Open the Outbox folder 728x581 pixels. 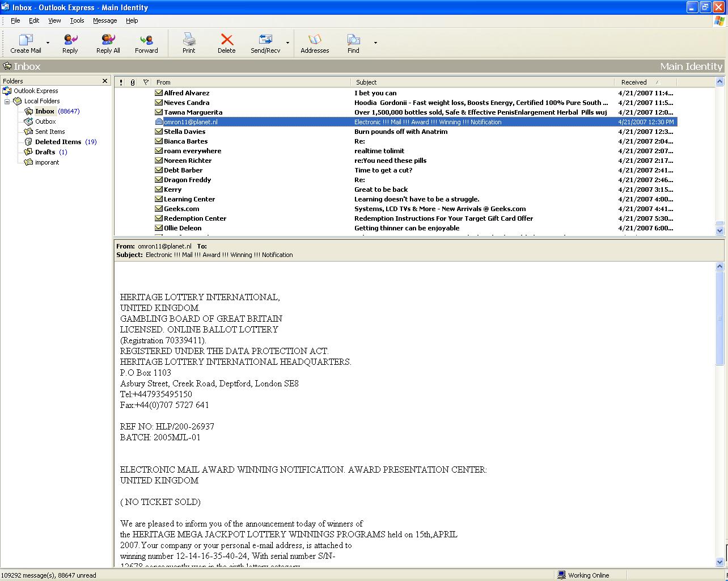(45, 121)
